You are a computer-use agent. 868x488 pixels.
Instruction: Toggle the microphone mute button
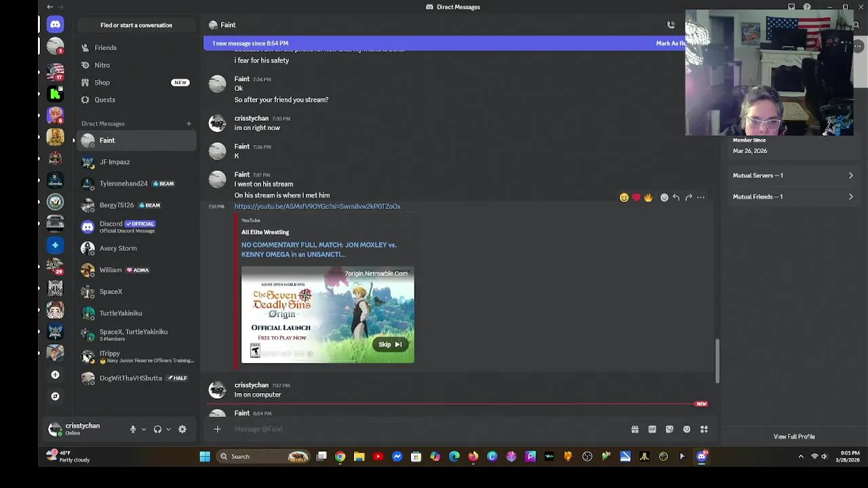(x=133, y=429)
